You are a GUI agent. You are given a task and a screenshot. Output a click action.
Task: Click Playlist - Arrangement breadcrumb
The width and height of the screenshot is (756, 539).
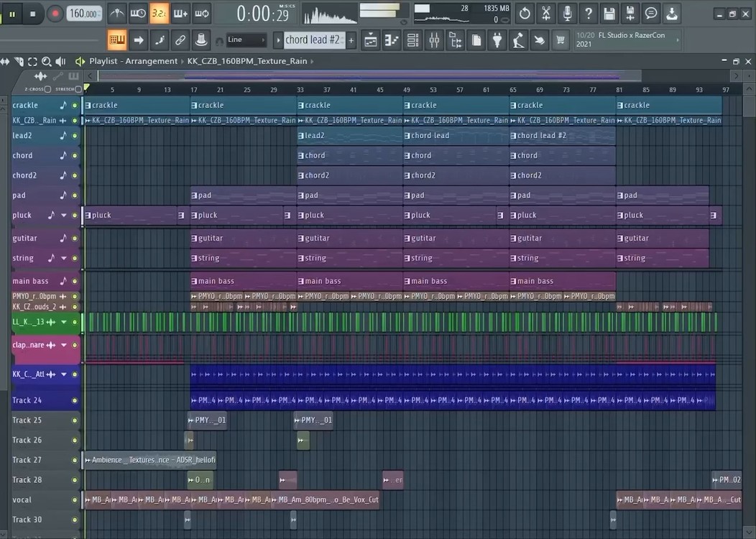(133, 61)
